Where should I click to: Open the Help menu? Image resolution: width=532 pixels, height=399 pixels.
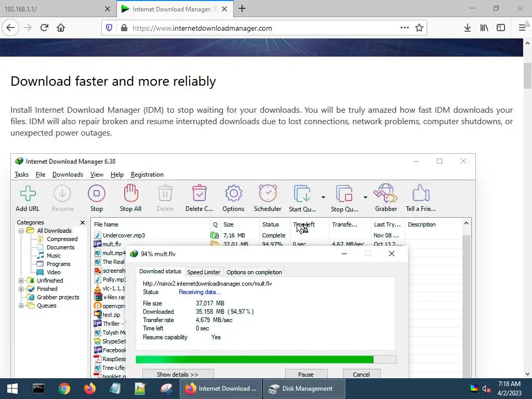click(117, 175)
